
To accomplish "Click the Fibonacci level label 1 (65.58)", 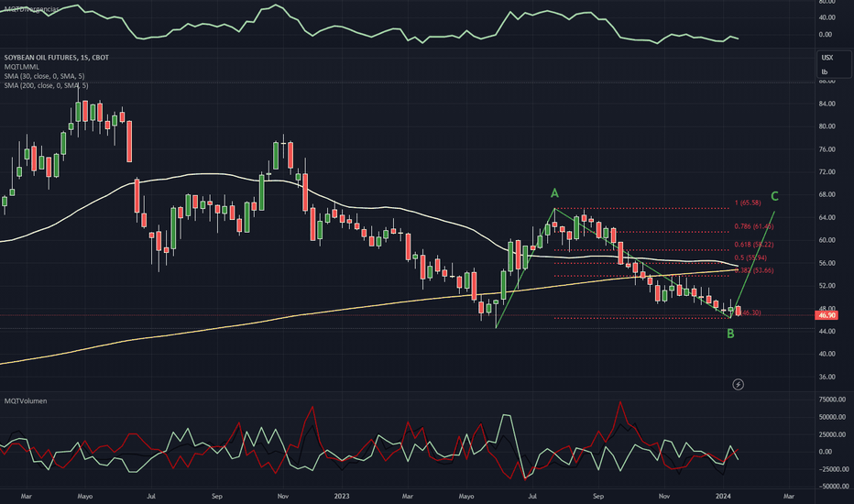I will click(x=748, y=203).
